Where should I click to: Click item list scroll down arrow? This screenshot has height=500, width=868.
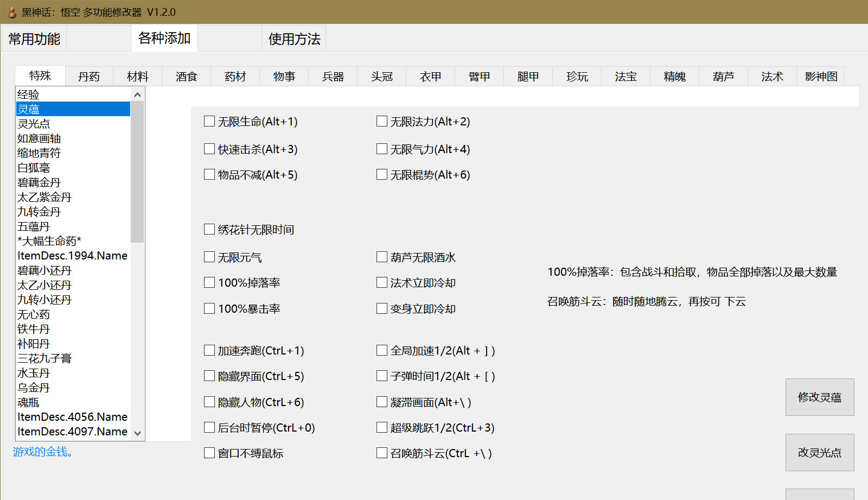137,433
